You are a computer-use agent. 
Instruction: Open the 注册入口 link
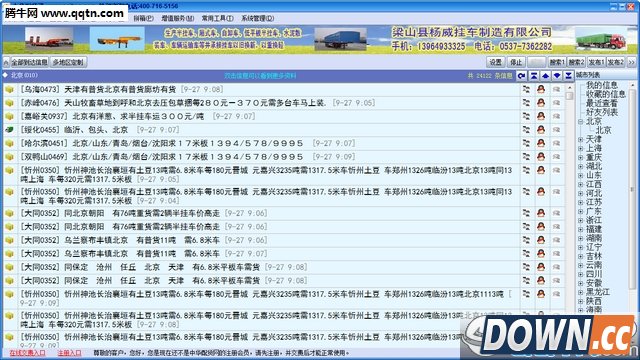click(x=69, y=353)
